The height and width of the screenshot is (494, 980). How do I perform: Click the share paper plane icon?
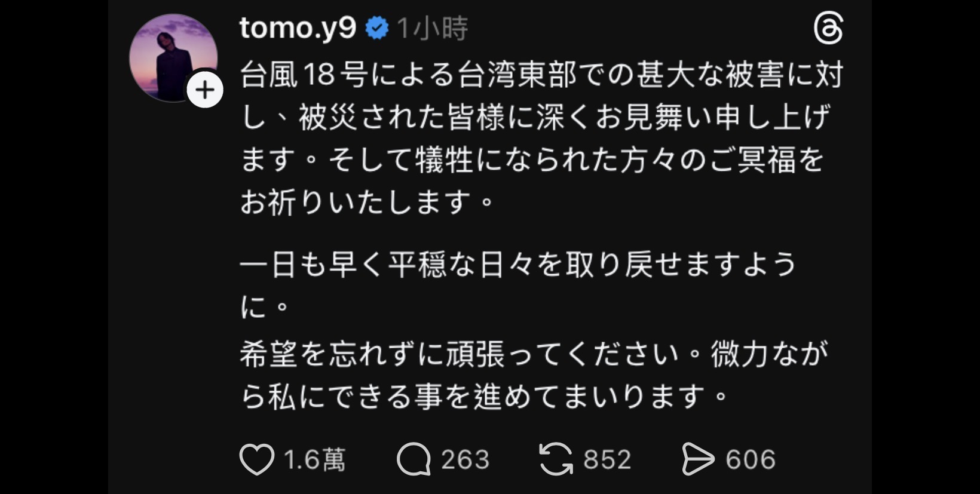[x=698, y=459]
